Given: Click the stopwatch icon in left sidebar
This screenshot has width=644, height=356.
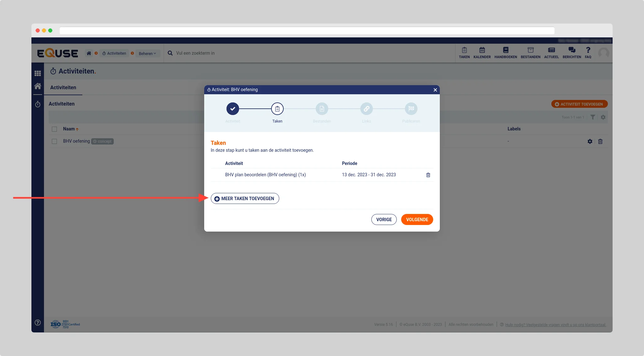Looking at the screenshot, I should (38, 104).
